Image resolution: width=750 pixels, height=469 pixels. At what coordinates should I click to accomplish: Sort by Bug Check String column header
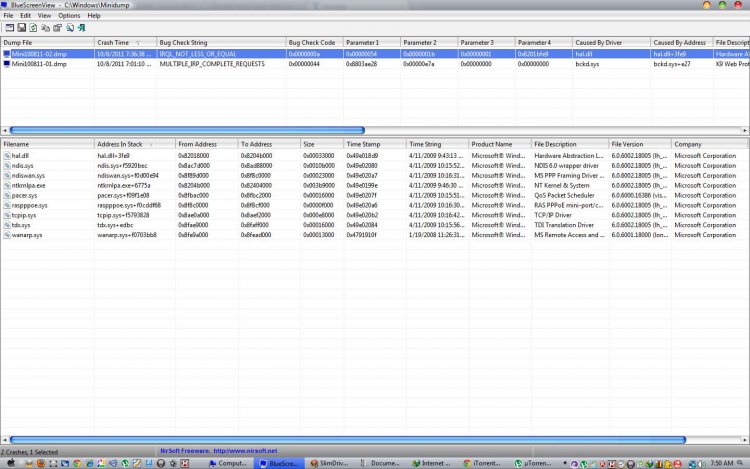point(221,43)
